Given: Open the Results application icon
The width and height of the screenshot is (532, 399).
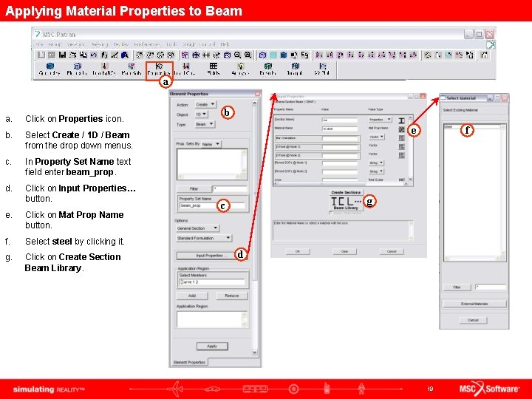Looking at the screenshot, I should pyautogui.click(x=267, y=69).
